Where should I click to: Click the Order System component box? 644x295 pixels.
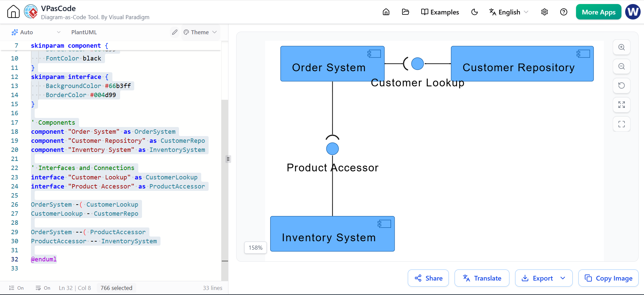pyautogui.click(x=332, y=64)
